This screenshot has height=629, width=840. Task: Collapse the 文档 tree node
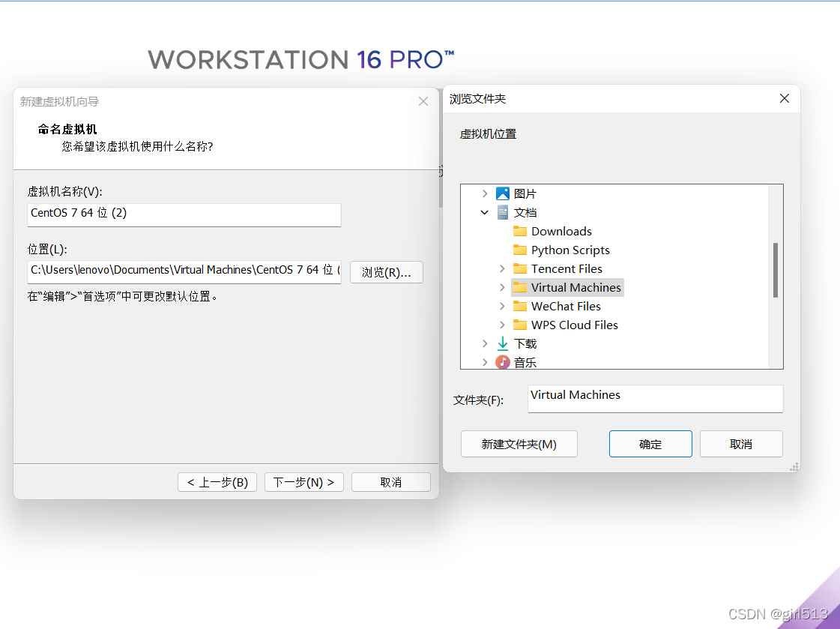(x=484, y=213)
